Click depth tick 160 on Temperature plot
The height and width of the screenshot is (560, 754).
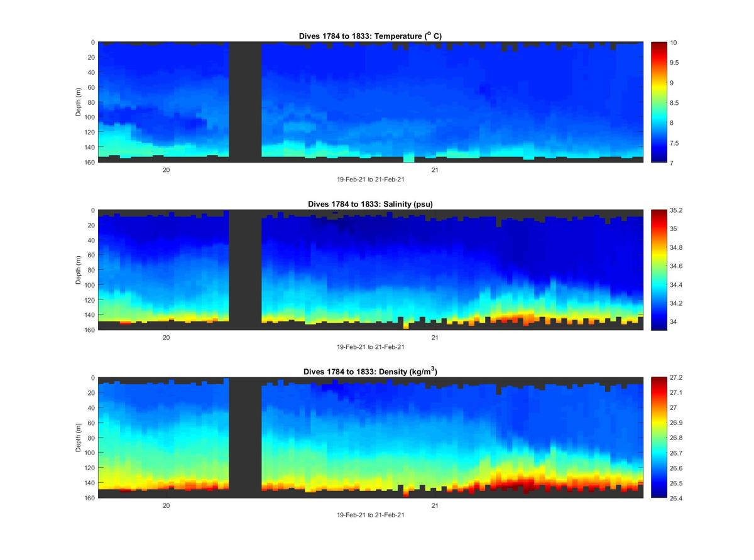89,163
